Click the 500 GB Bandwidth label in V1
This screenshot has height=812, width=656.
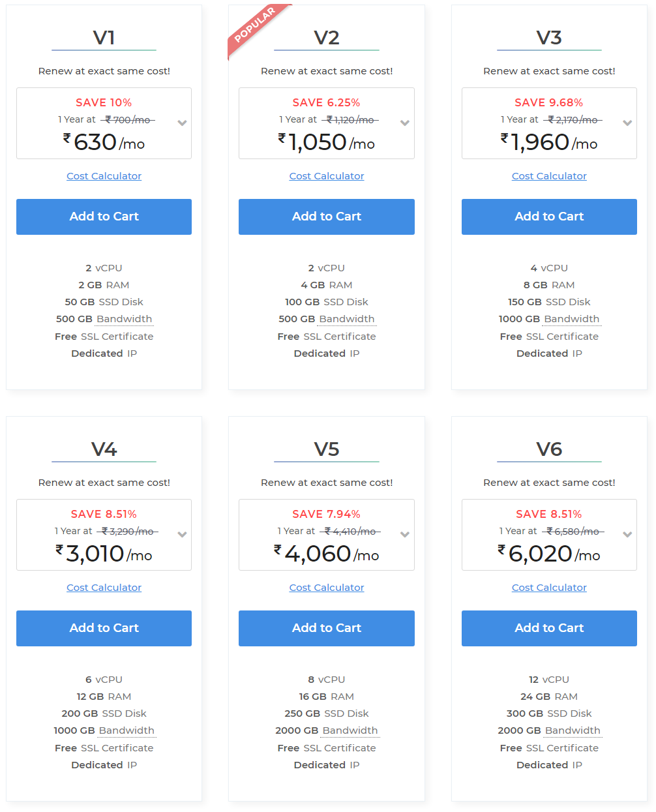(104, 319)
